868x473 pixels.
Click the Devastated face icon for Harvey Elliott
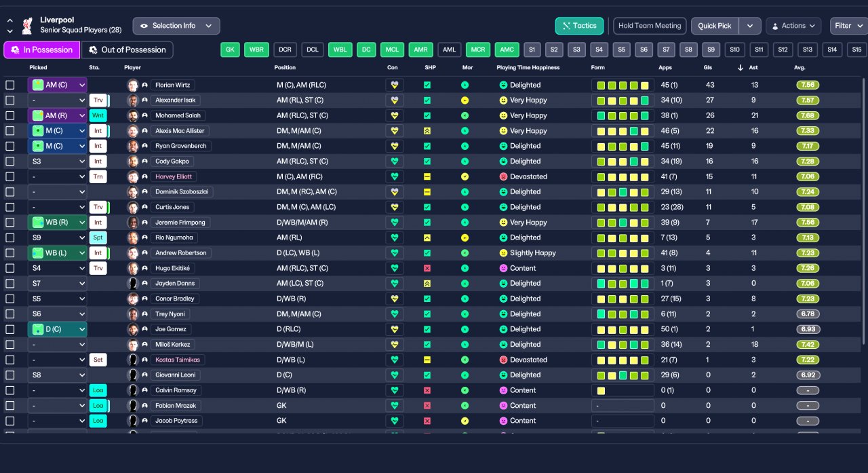(x=504, y=177)
